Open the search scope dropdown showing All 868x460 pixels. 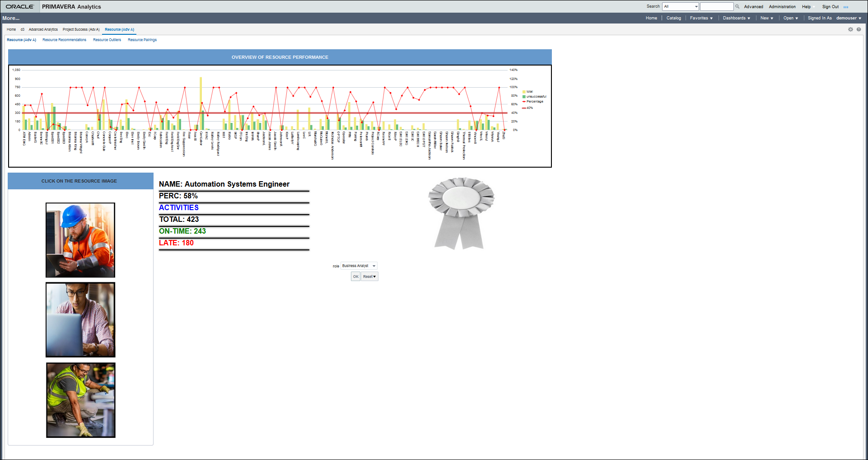(x=681, y=6)
